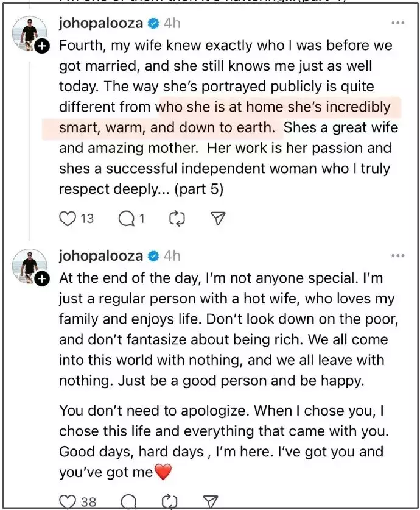The width and height of the screenshot is (420, 510).
Task: Like the "part 5" post about his wife
Action: 67,218
